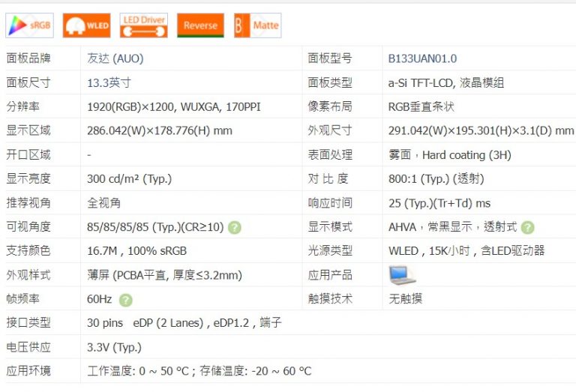Click the 面板型号 row label

(x=330, y=58)
